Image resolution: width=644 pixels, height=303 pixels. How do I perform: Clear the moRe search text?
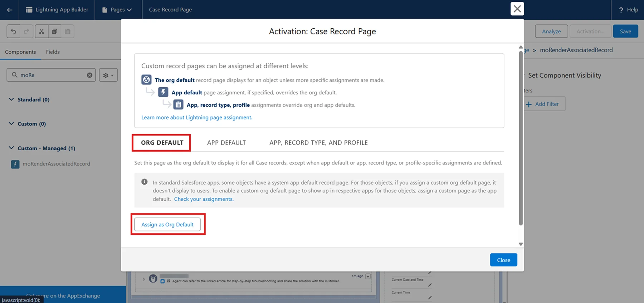pyautogui.click(x=89, y=75)
